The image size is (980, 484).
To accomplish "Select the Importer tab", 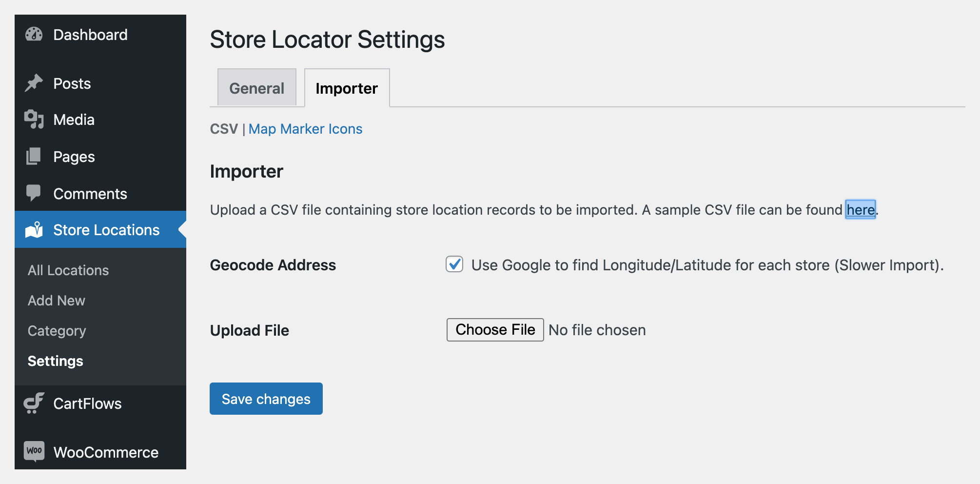I will 347,88.
